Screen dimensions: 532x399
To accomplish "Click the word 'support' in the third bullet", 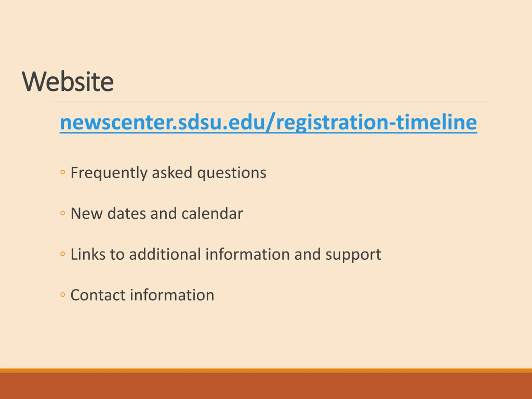I will 353,255.
